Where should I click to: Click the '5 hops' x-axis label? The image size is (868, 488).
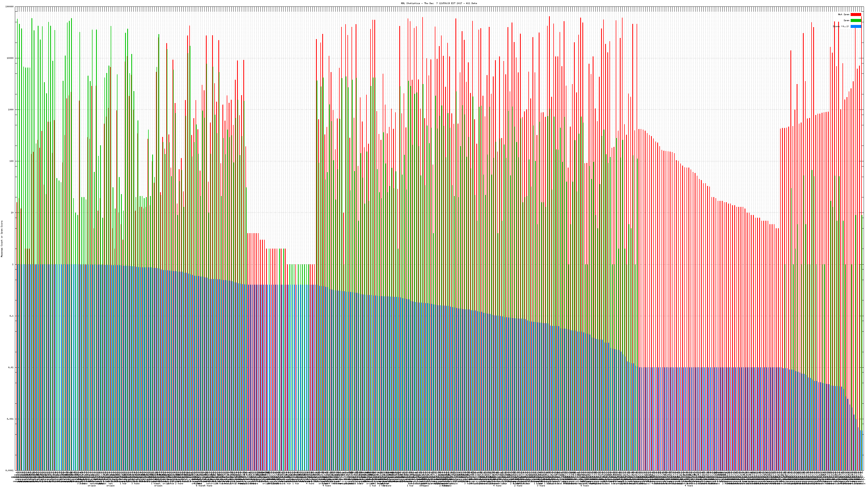(x=585, y=486)
